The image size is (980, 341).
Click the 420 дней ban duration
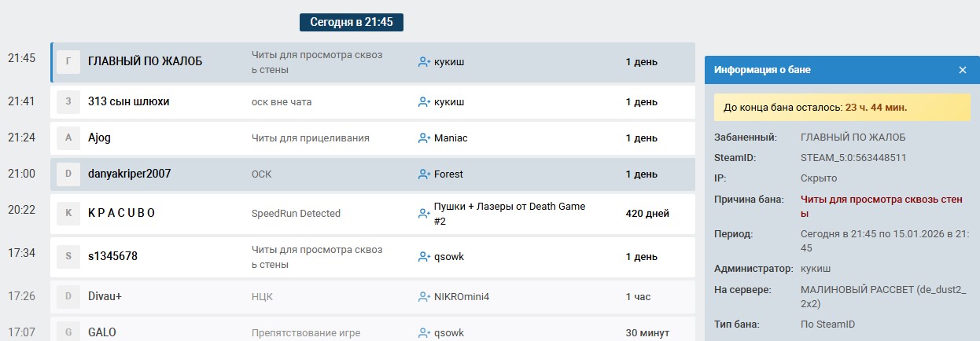click(x=647, y=213)
